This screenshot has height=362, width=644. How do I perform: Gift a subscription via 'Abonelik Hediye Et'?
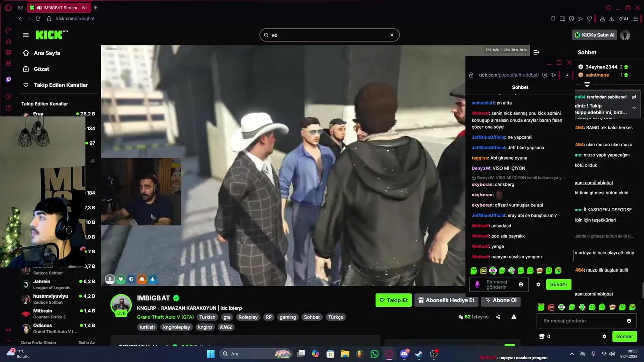[446, 300]
